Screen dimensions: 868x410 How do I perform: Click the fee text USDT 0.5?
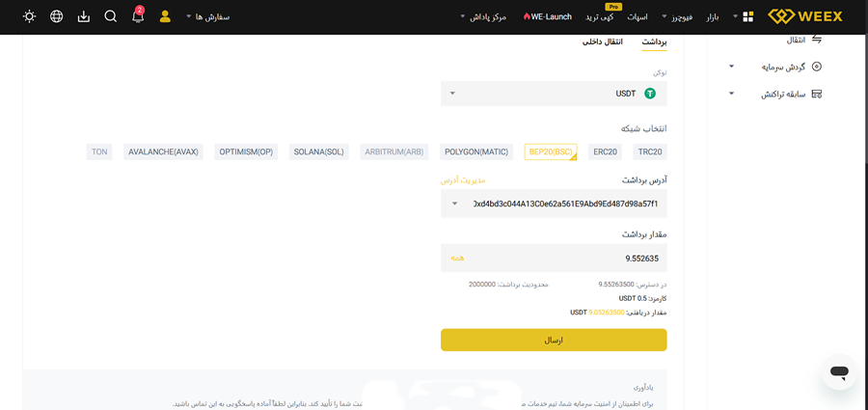(632, 298)
